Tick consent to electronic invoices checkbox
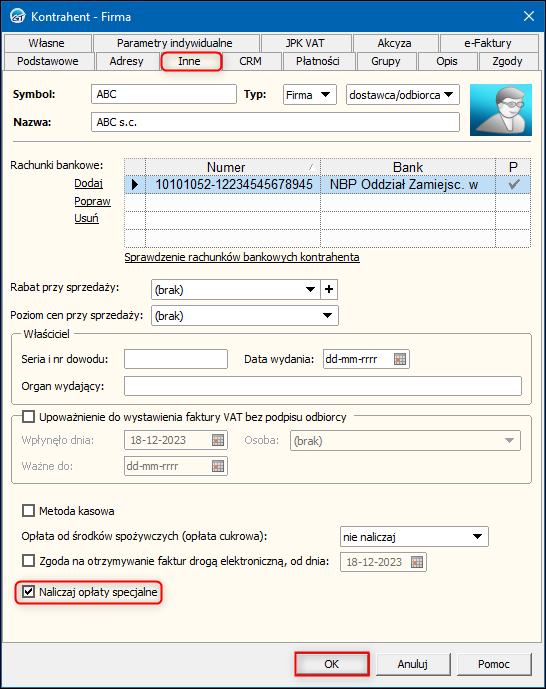The image size is (546, 689). point(29,561)
